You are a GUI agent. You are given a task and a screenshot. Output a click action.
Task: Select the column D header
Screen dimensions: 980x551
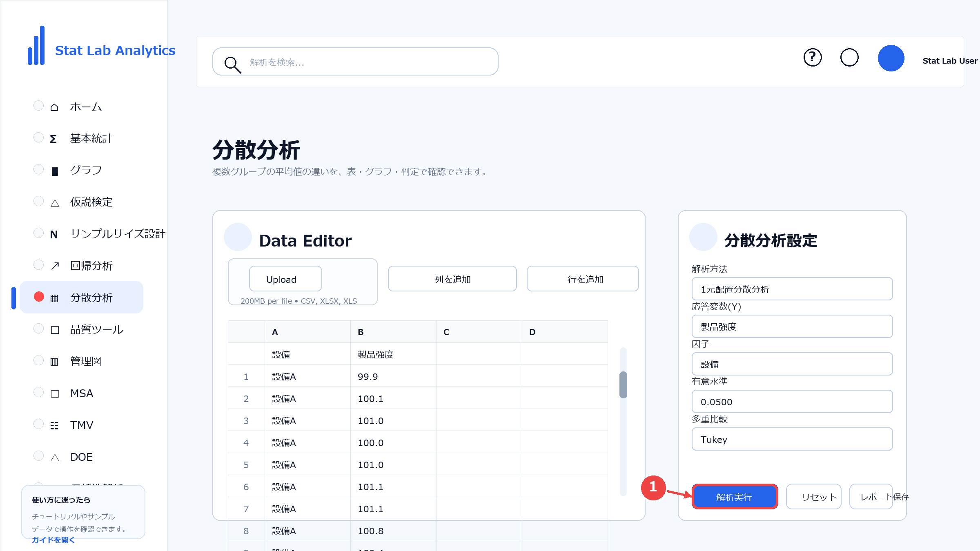pos(565,332)
